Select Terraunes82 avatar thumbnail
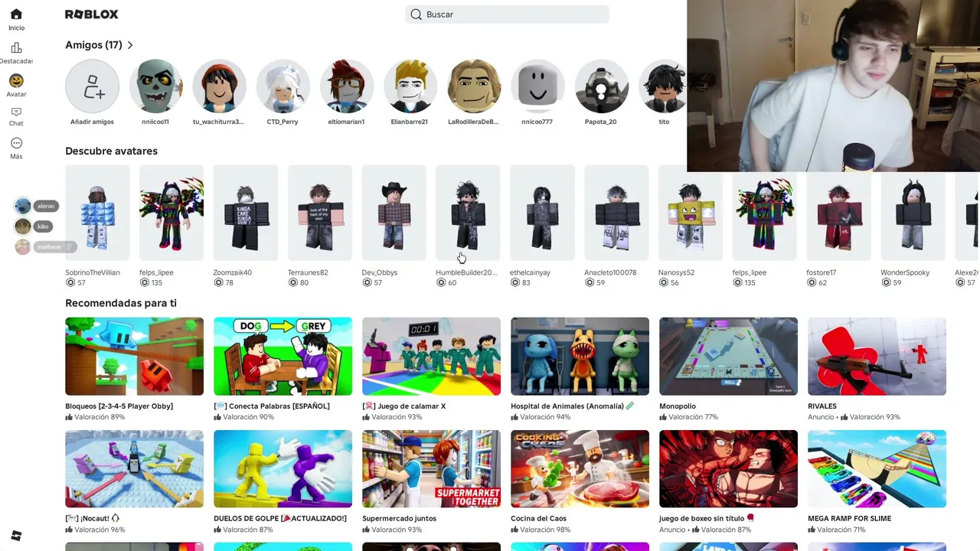The image size is (980, 551). pyautogui.click(x=319, y=213)
